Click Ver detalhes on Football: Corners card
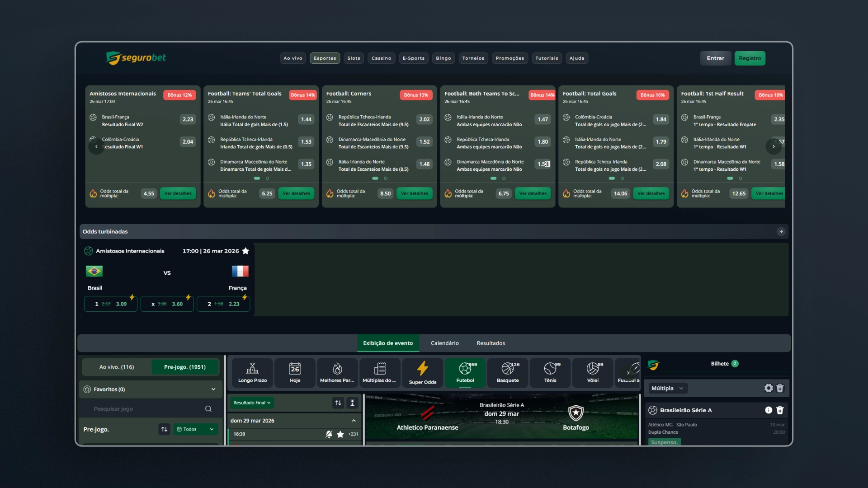 click(414, 193)
